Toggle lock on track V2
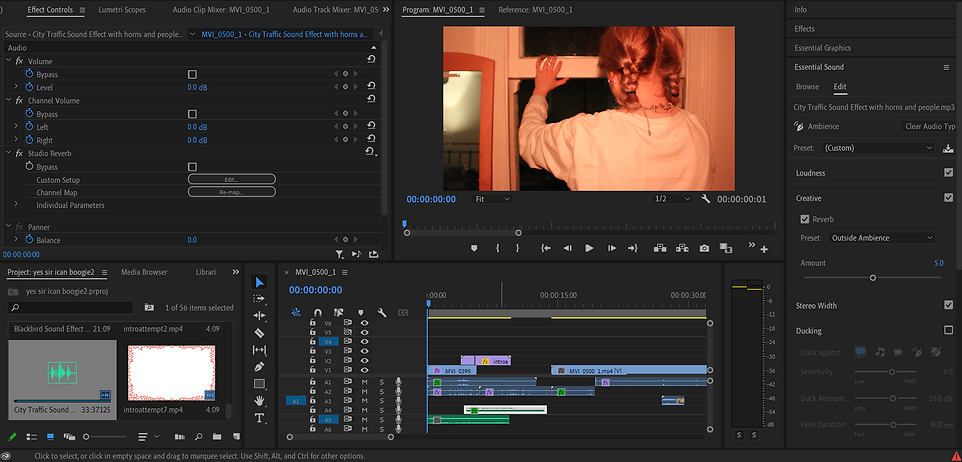The width and height of the screenshot is (962, 462). tap(312, 360)
